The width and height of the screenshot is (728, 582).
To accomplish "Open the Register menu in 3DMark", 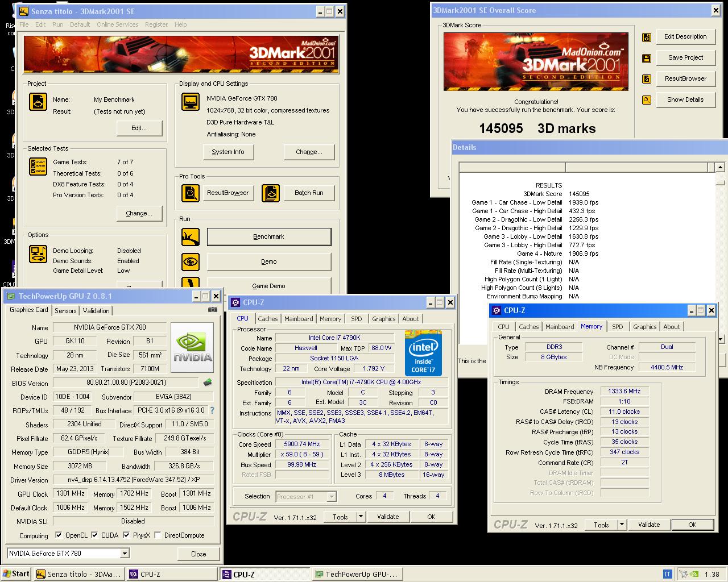I will (156, 24).
